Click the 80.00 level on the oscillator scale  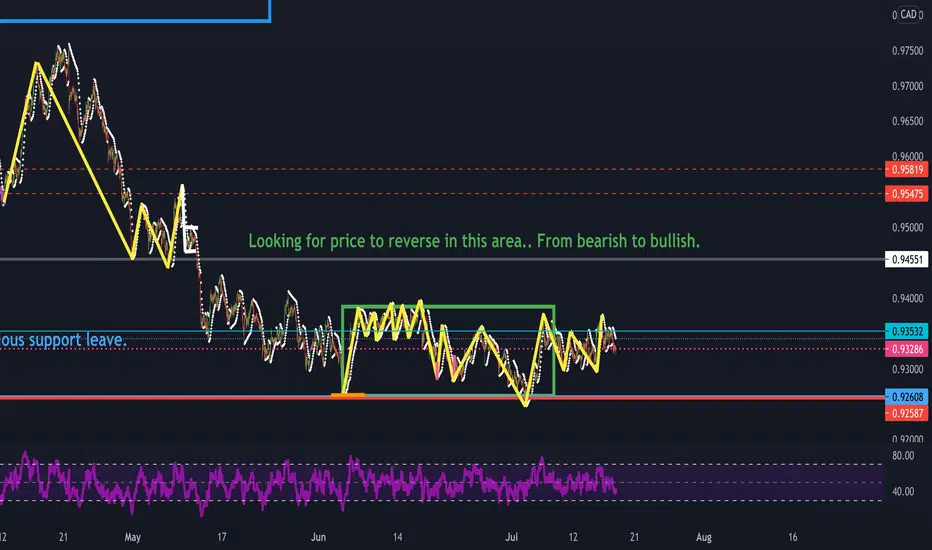point(903,456)
